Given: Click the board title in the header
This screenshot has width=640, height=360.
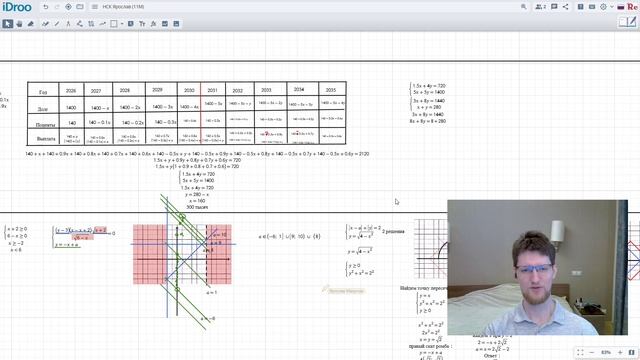Looking at the screenshot, I should (123, 7).
